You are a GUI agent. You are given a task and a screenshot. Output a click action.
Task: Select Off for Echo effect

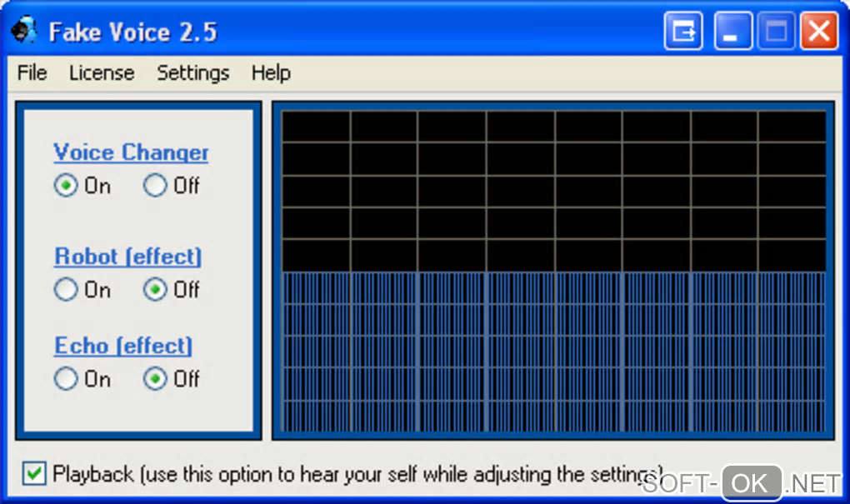point(154,378)
